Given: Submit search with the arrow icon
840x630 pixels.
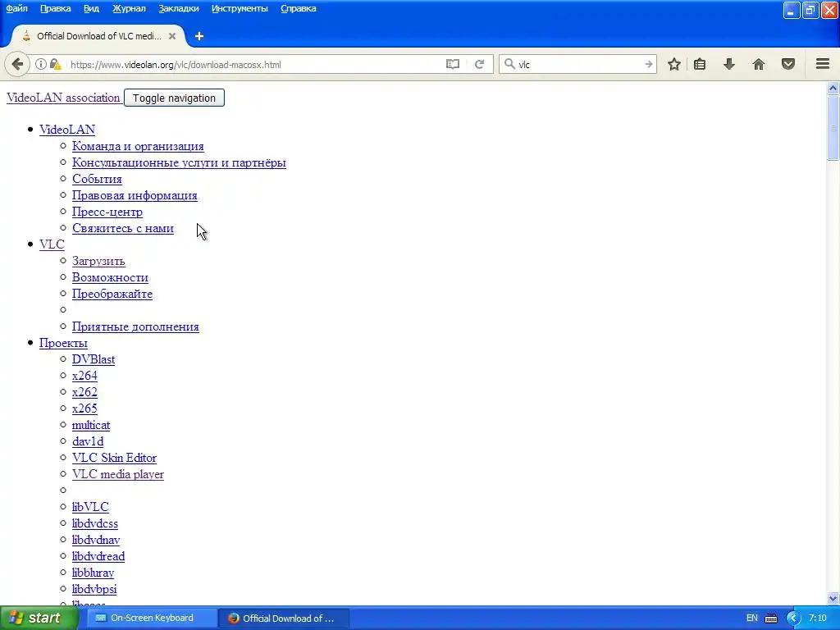Looking at the screenshot, I should [648, 64].
